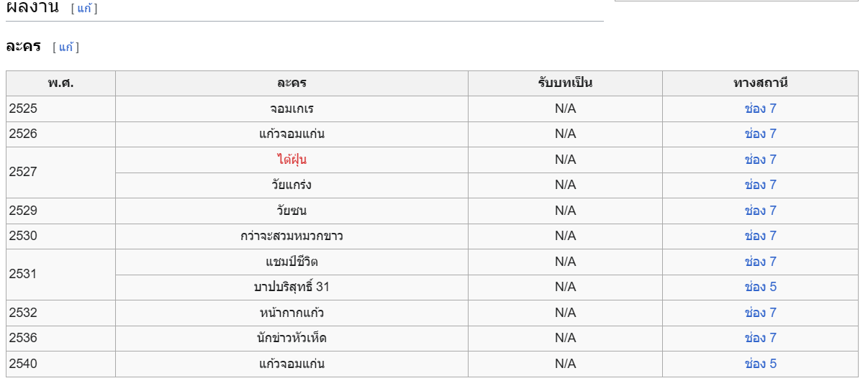Open ช่อง 7 link in the จอมเกเร row

point(760,109)
